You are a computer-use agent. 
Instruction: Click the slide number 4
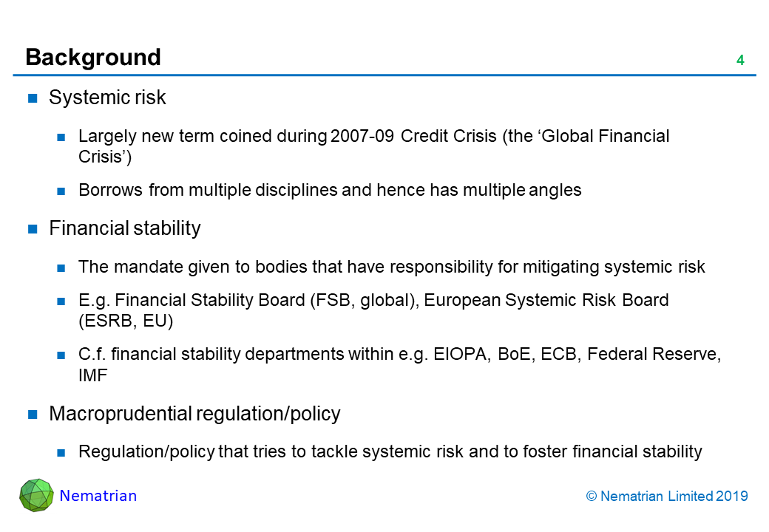(739, 61)
